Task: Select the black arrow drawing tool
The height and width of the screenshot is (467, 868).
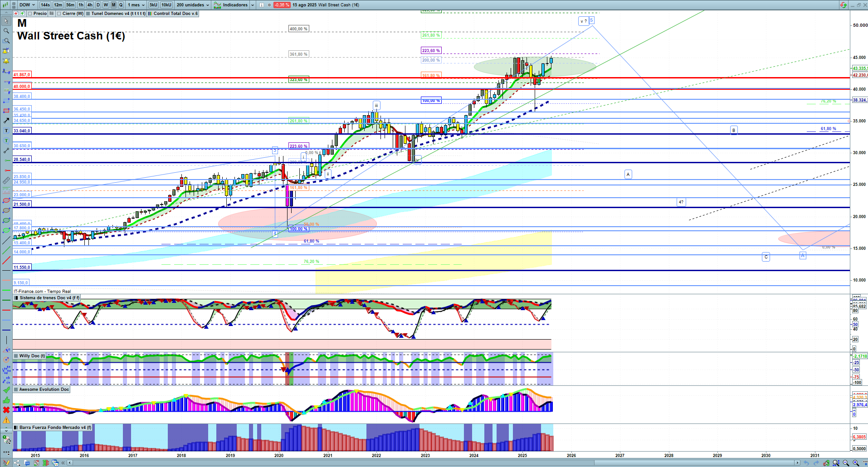Action: pyautogui.click(x=6, y=121)
